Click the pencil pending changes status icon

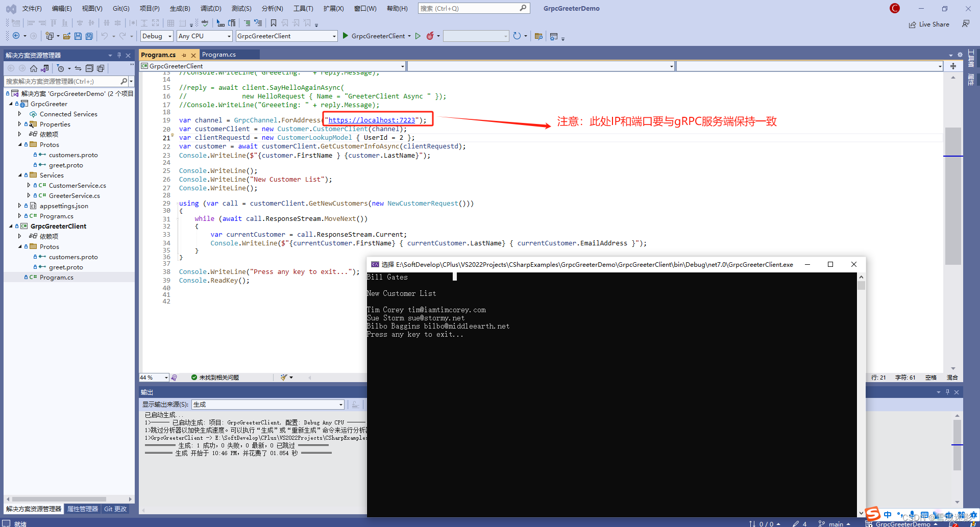796,523
